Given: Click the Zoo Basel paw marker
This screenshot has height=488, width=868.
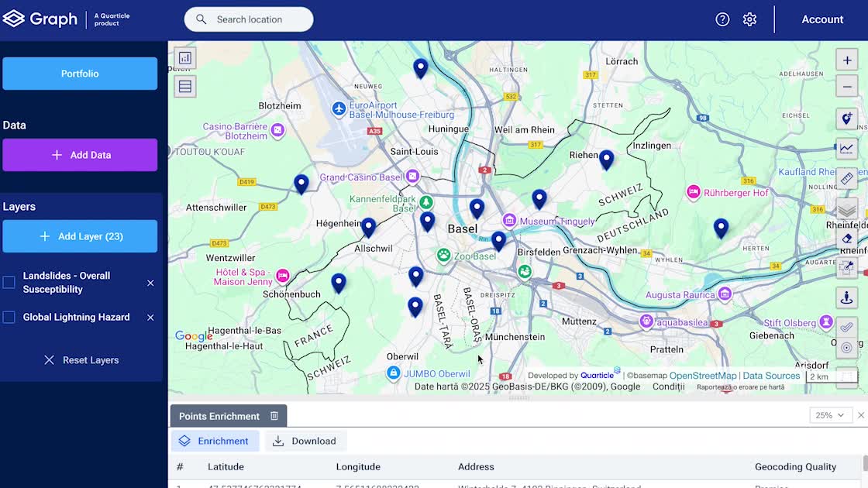Looking at the screenshot, I should 443,256.
